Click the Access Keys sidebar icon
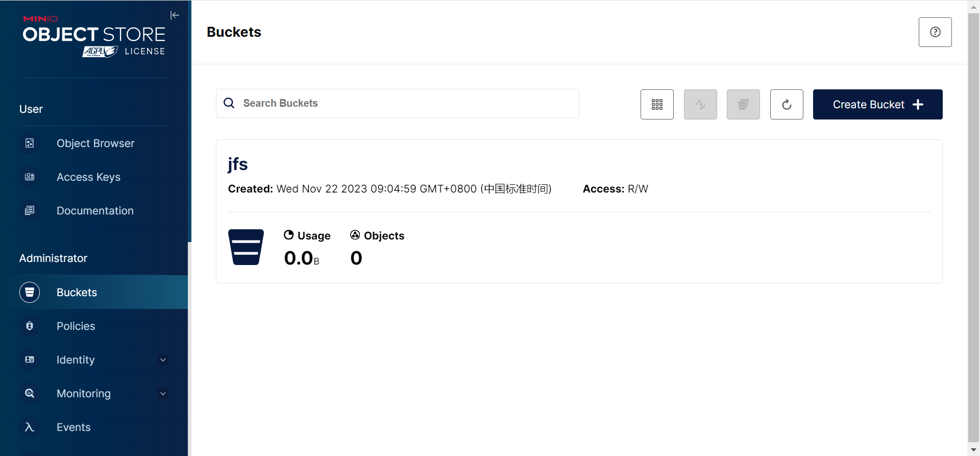The image size is (980, 456). (x=30, y=177)
